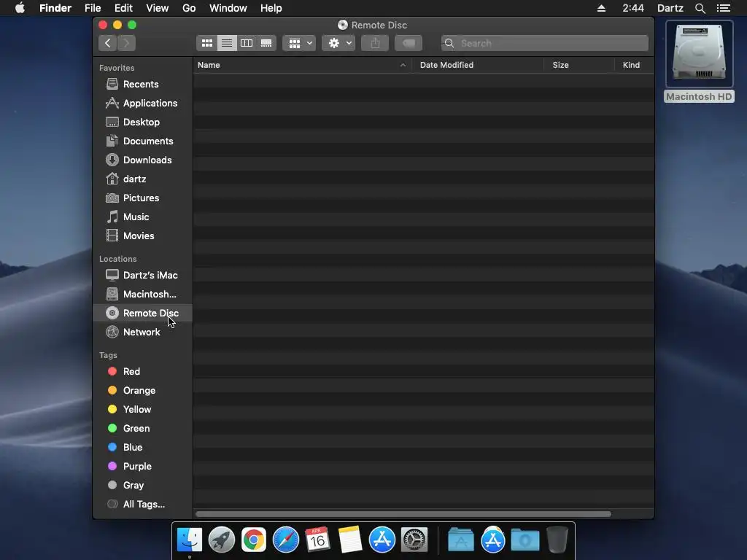Filter by the Gray tag

[142, 485]
